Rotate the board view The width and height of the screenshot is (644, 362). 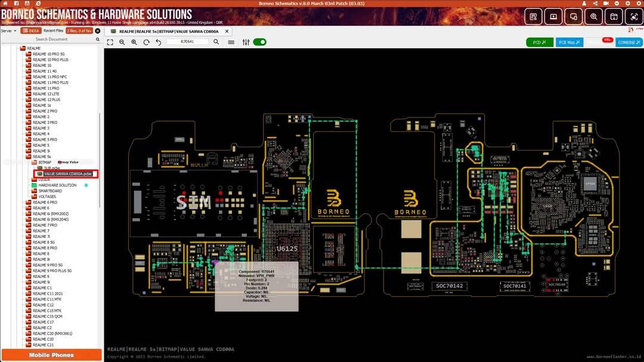(146, 42)
